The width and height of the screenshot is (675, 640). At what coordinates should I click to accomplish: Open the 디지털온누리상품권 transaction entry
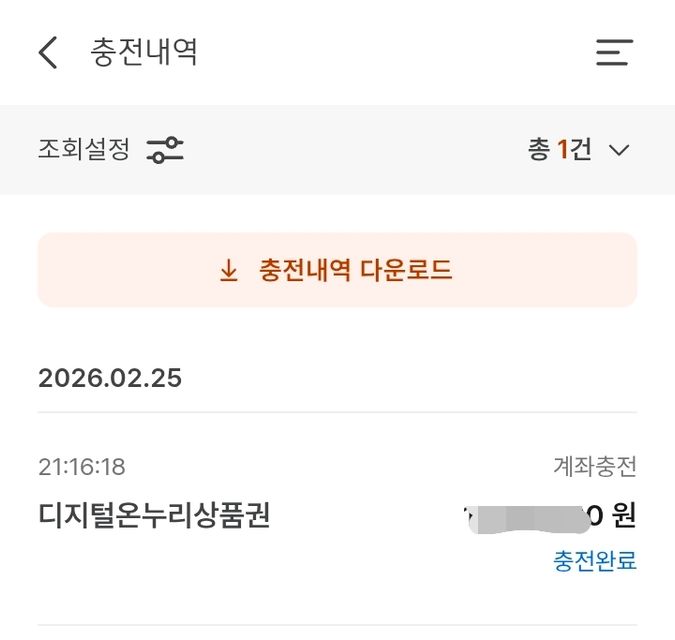pos(154,516)
